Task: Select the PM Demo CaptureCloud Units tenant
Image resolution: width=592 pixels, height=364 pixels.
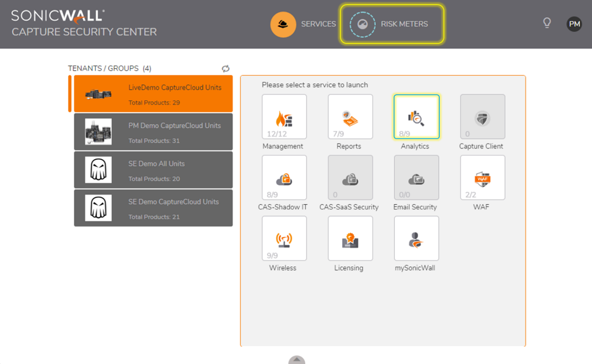Action: (x=153, y=132)
